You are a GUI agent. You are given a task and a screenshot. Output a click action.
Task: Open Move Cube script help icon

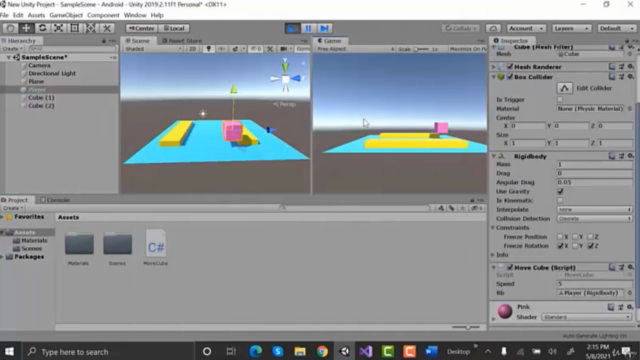pos(612,267)
